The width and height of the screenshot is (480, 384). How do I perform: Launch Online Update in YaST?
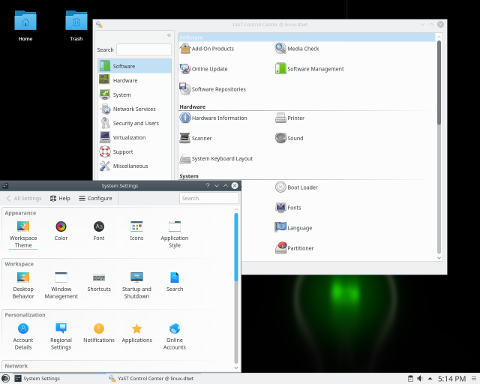click(x=203, y=69)
